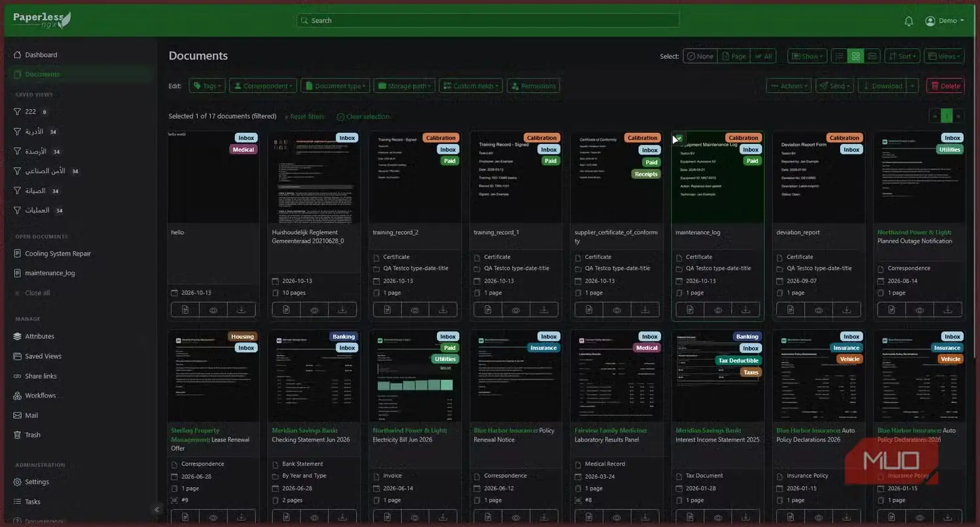
Task: Open Workflows in the sidebar
Action: [40, 396]
